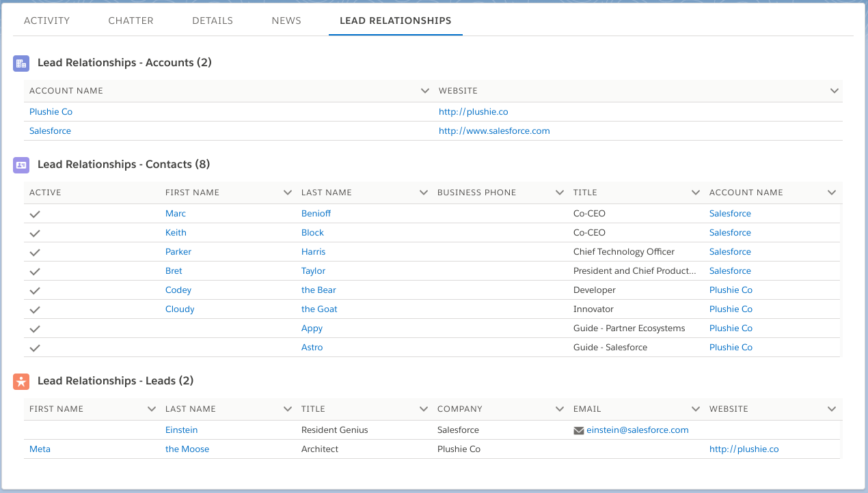The height and width of the screenshot is (493, 868).
Task: Open Title column menu in Leads table
Action: coord(424,409)
